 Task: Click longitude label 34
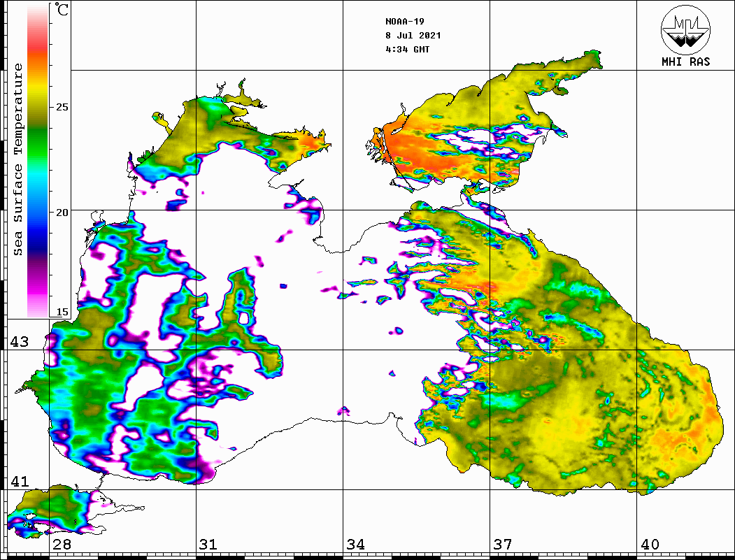click(x=356, y=545)
